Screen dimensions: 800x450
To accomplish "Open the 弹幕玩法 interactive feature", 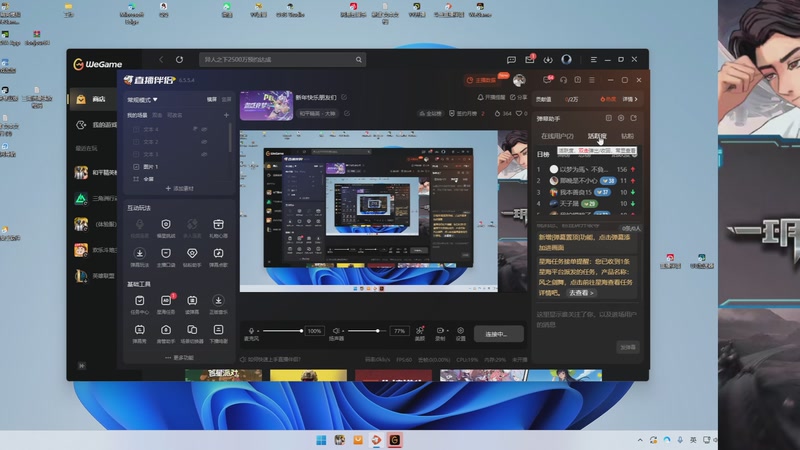I will pyautogui.click(x=139, y=257).
